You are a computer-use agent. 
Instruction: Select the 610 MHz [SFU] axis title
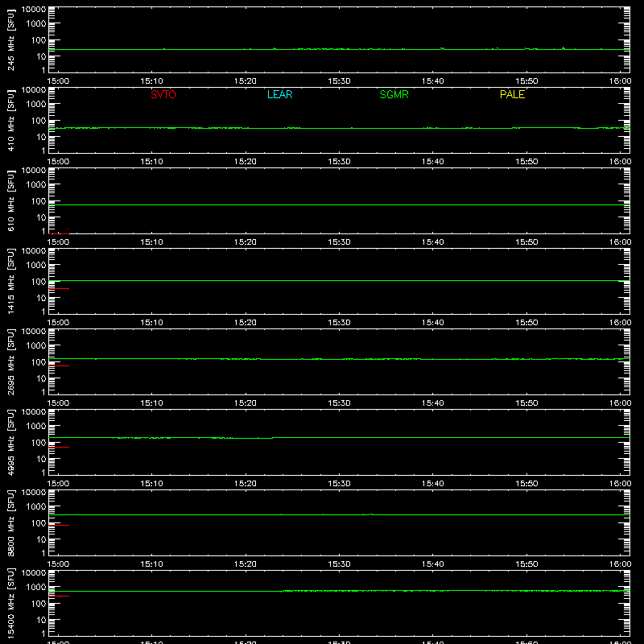click(x=10, y=200)
